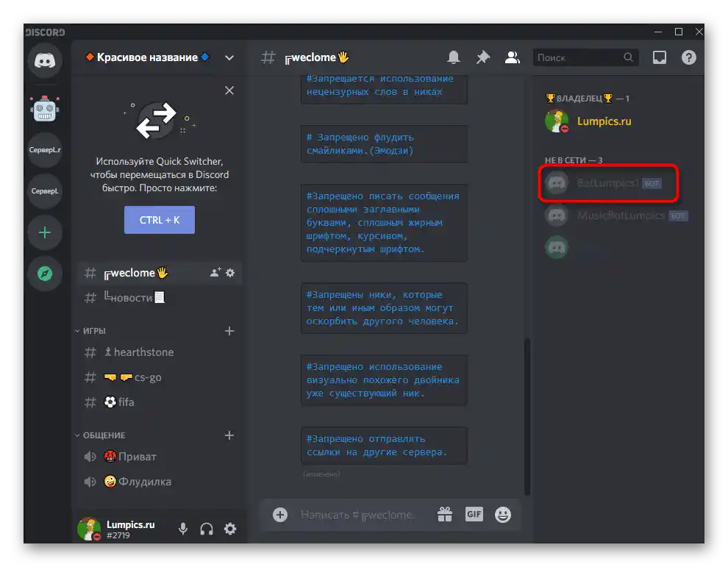This screenshot has width=728, height=567.
Task: Open the СерверL server icon
Action: pos(45,191)
